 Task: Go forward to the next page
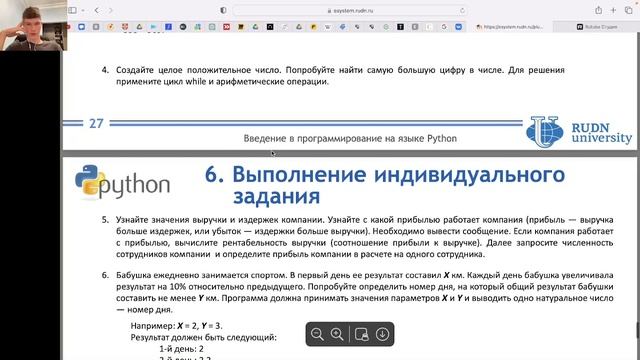[110, 10]
